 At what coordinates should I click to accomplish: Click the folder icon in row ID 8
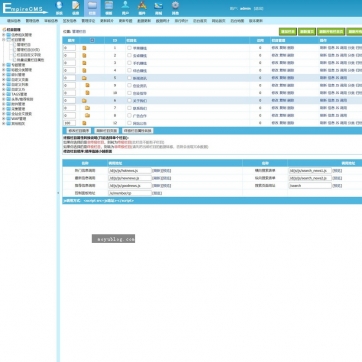coord(87,115)
